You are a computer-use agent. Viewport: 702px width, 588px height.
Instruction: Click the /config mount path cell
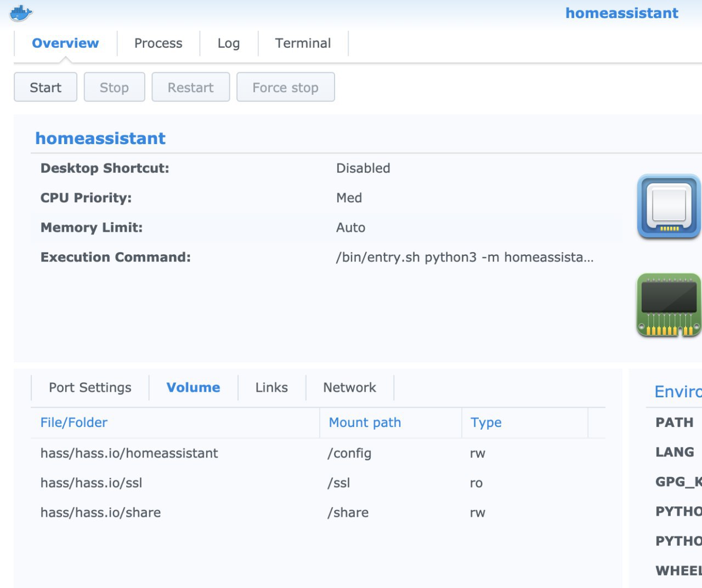click(x=349, y=454)
